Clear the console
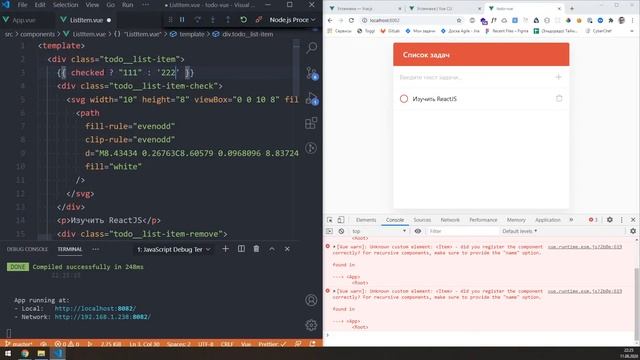Viewport: 640px width, 360px height. click(x=341, y=231)
